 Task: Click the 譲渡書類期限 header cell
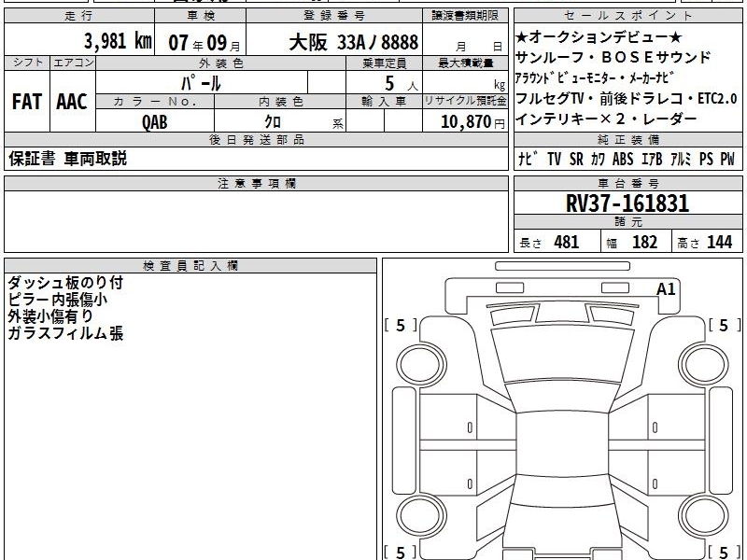[465, 16]
